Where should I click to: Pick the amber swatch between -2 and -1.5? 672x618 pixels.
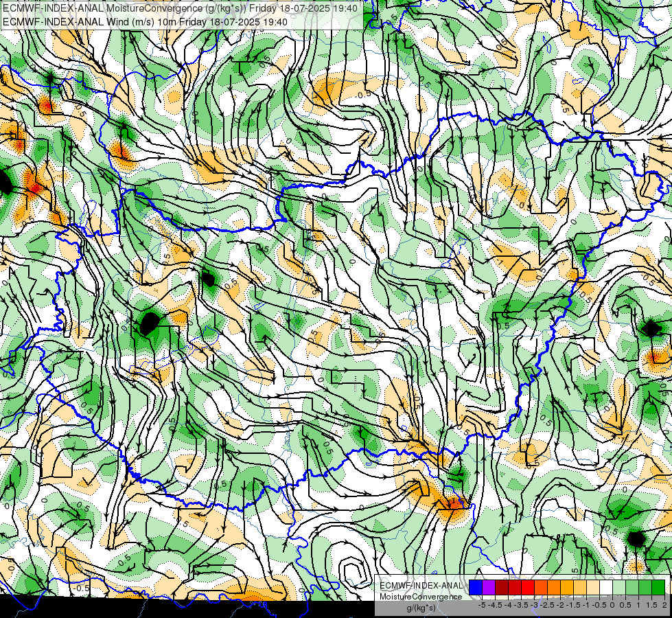click(566, 587)
